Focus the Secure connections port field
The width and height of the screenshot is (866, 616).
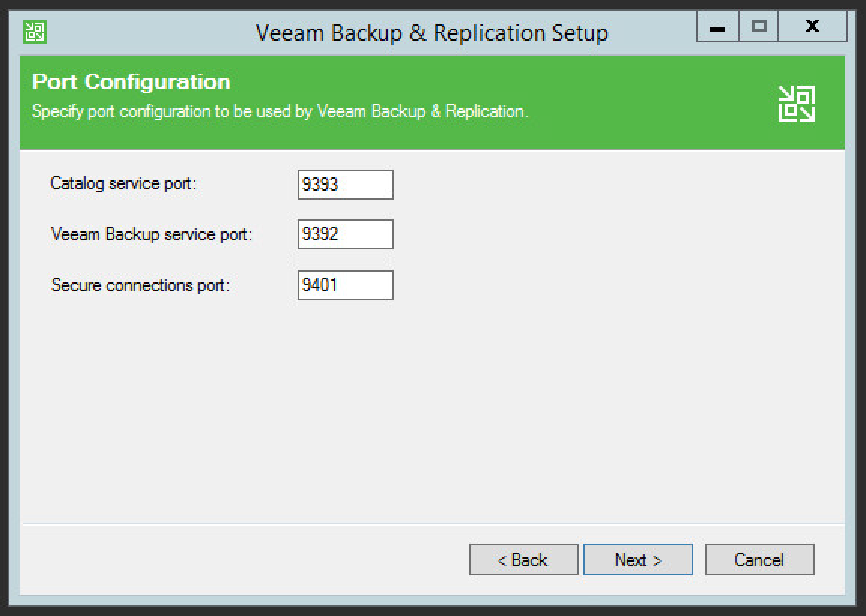pyautogui.click(x=345, y=285)
